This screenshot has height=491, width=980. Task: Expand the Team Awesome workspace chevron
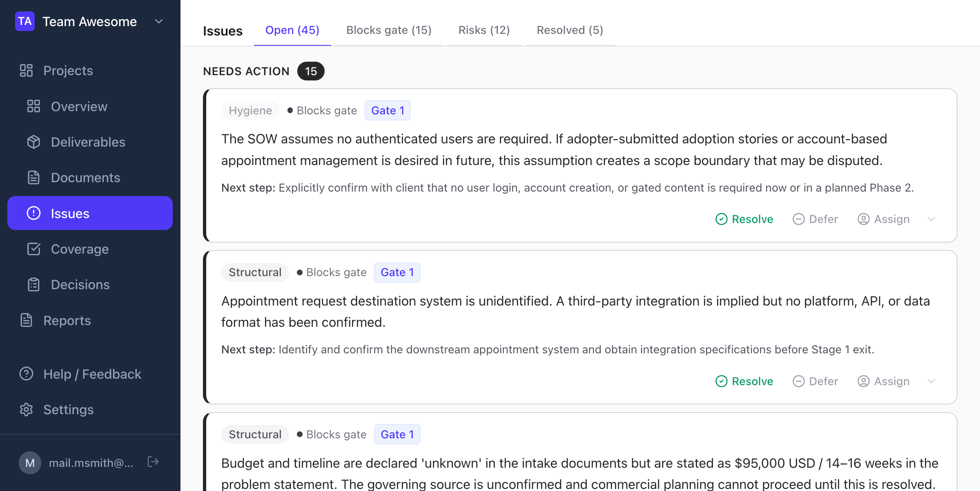pos(158,21)
